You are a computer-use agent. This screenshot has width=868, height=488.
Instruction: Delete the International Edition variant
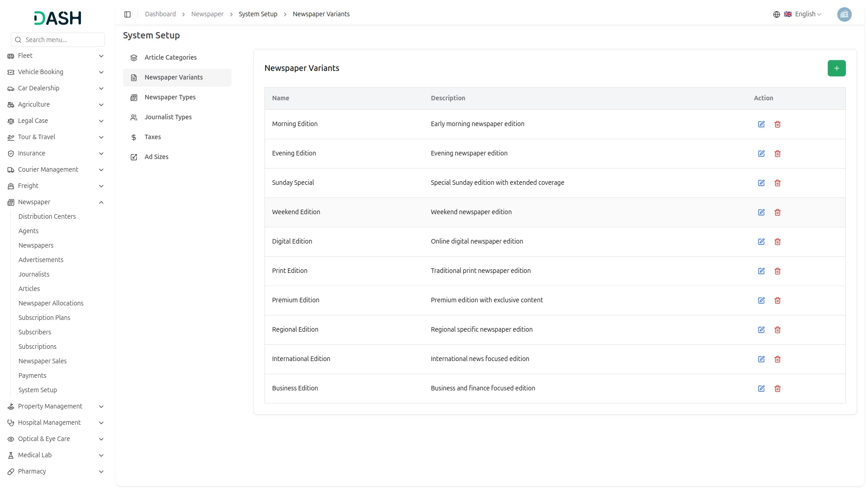tap(778, 359)
